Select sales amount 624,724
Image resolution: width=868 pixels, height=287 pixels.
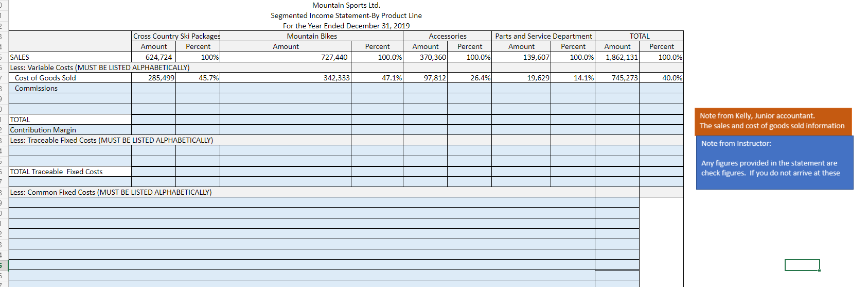[154, 57]
